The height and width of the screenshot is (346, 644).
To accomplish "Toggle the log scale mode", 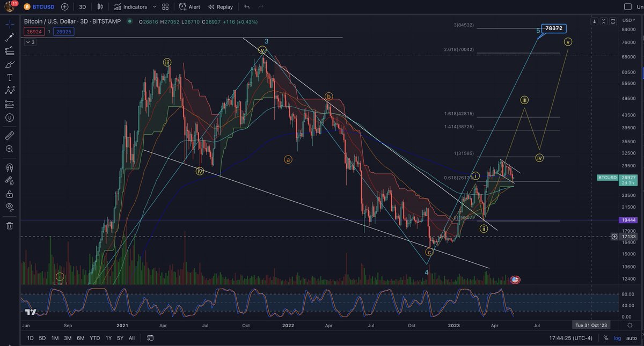I will click(618, 338).
